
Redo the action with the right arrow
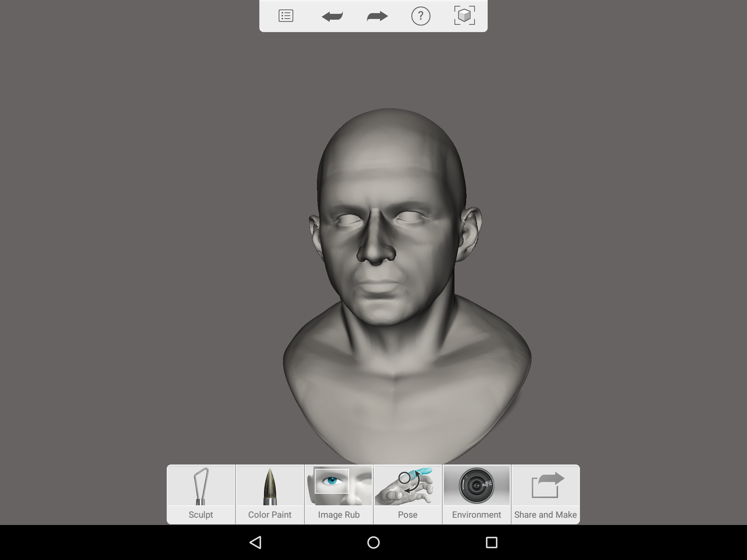point(377,16)
